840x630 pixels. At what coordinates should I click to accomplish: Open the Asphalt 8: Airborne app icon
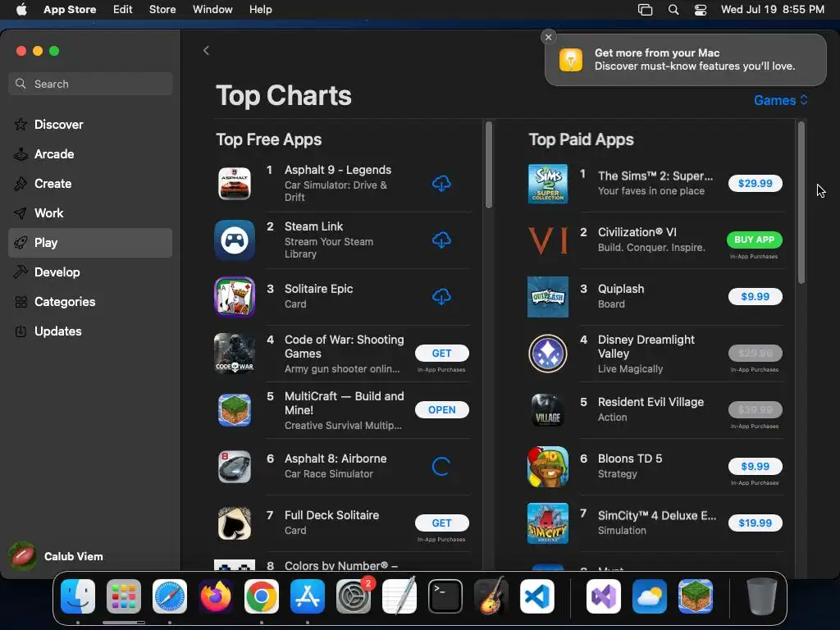click(x=235, y=467)
